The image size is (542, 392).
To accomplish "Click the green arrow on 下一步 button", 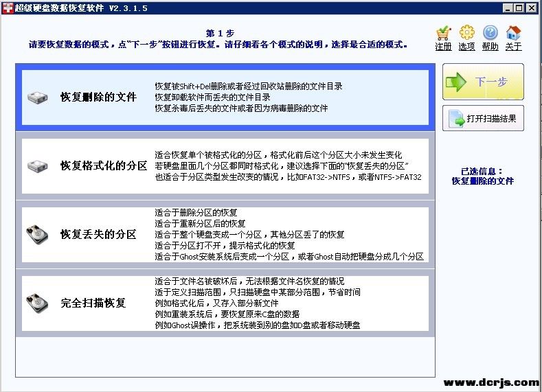I will click(457, 82).
